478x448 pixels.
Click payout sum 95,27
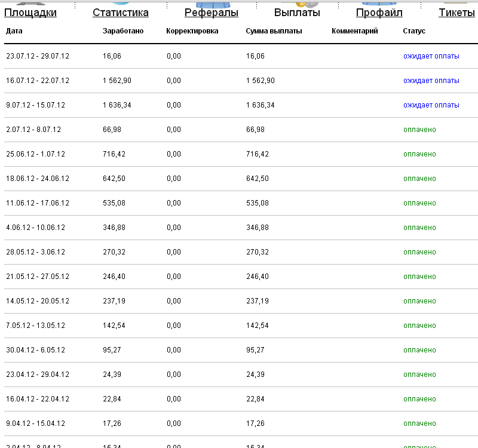click(256, 350)
